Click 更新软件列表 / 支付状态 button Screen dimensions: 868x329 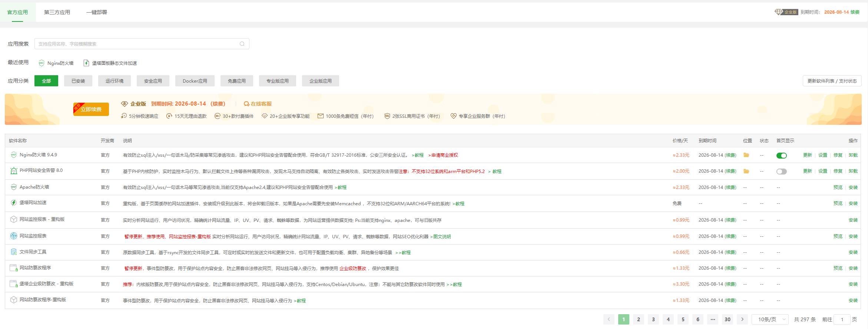(832, 81)
